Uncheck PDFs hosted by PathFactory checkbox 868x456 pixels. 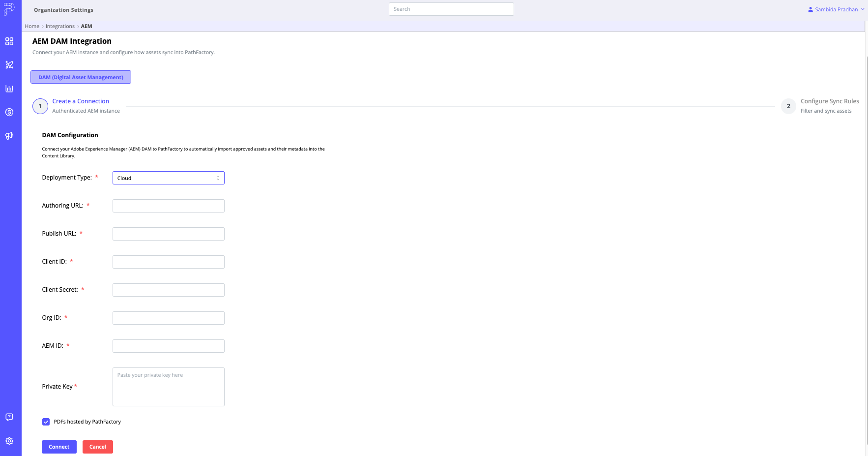click(x=46, y=422)
